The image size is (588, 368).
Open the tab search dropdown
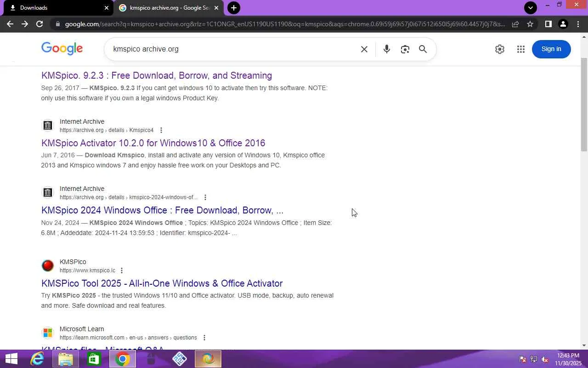[x=531, y=7]
